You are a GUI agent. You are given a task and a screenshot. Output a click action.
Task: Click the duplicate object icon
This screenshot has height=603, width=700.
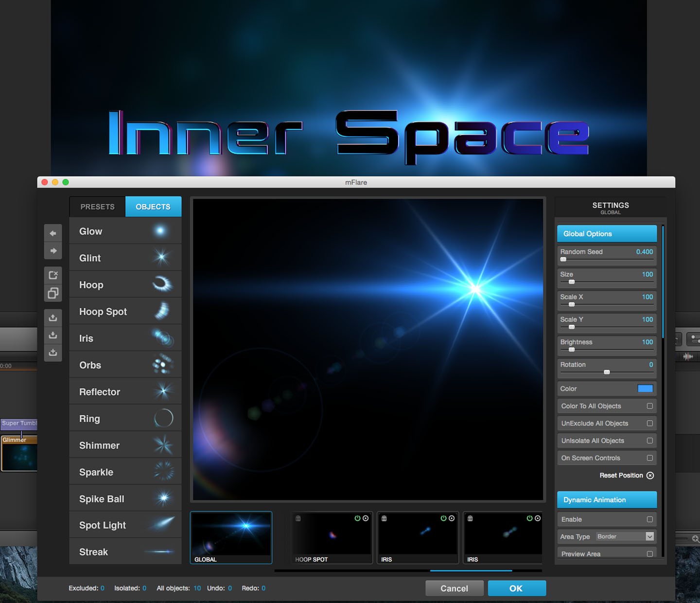(53, 293)
